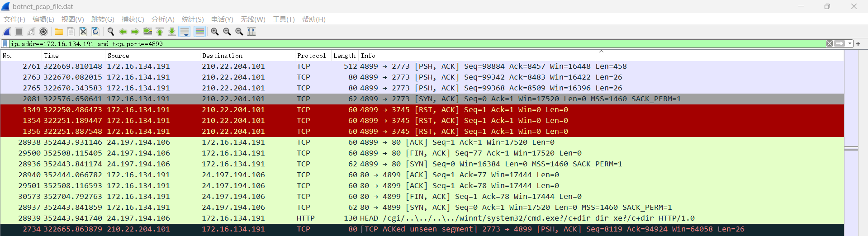The image size is (868, 236).
Task: Find a packet with the magnifier icon
Action: [x=111, y=32]
